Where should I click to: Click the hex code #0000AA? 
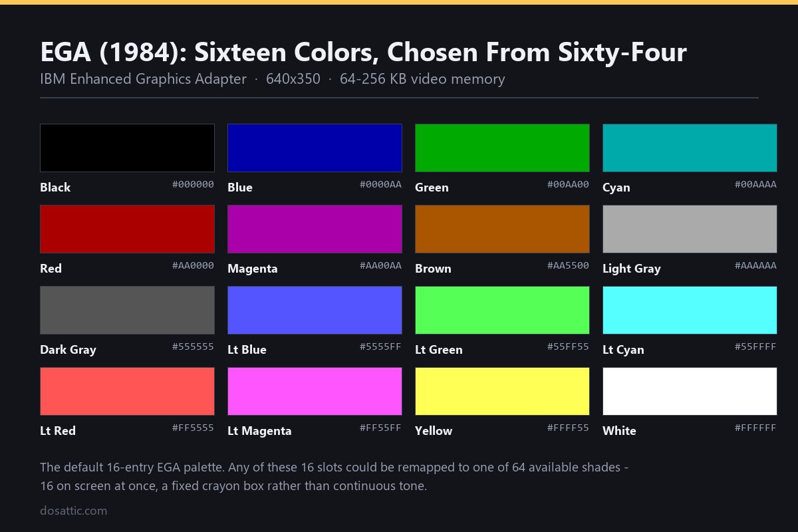tap(380, 184)
